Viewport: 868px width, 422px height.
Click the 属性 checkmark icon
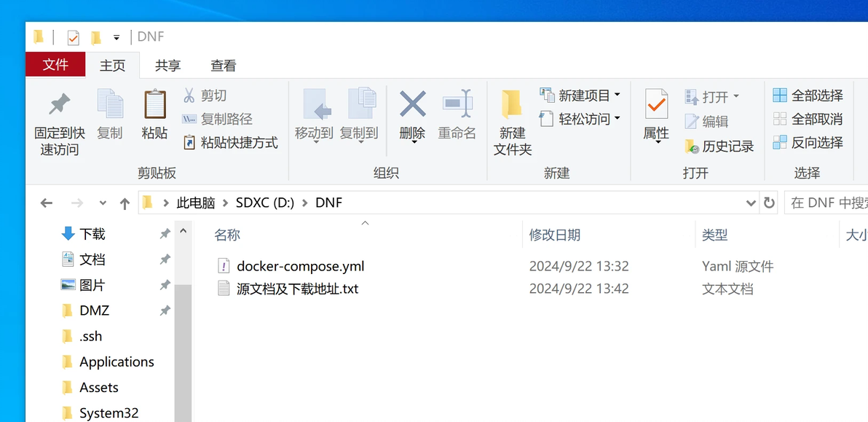(x=656, y=103)
